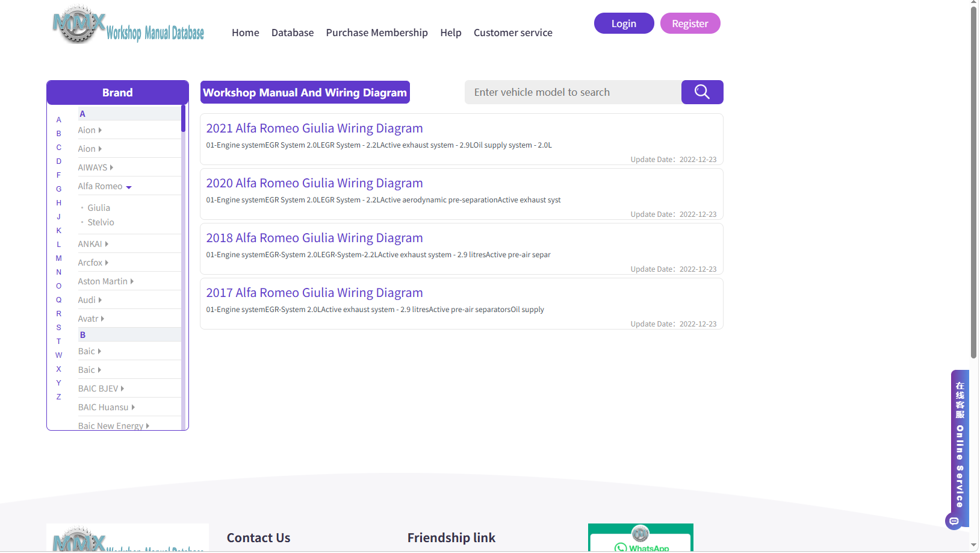Open 2020 Alfa Romeo Giulia Wiring Diagram

coord(315,183)
